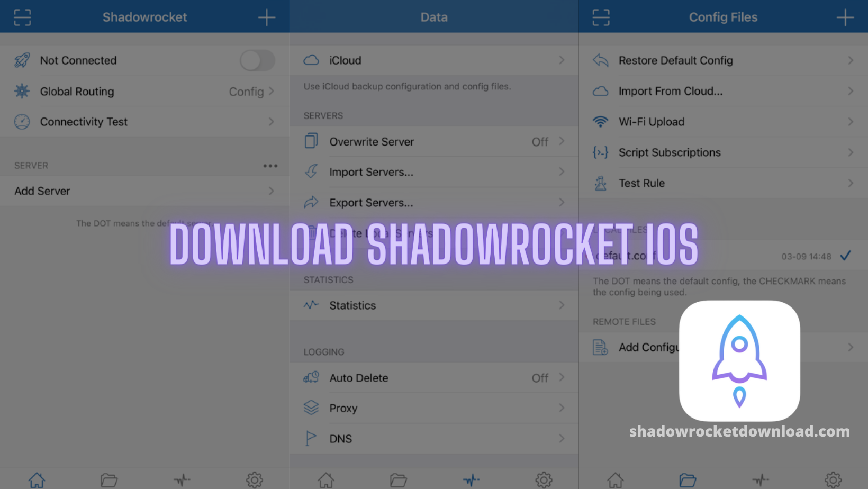Image resolution: width=868 pixels, height=489 pixels.
Task: Expand Statistics row chevron
Action: click(562, 305)
